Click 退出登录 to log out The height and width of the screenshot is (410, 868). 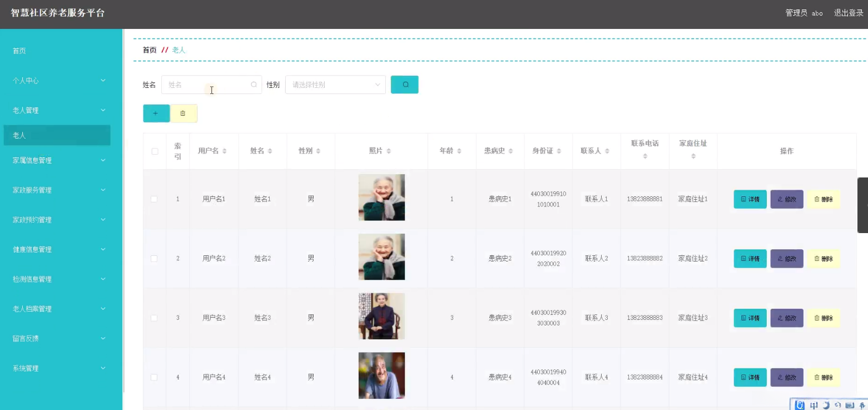click(x=849, y=13)
